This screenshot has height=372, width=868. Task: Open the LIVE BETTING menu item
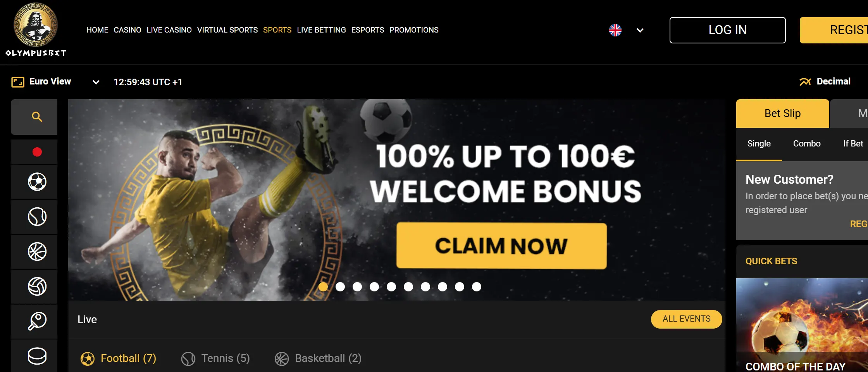pos(321,30)
